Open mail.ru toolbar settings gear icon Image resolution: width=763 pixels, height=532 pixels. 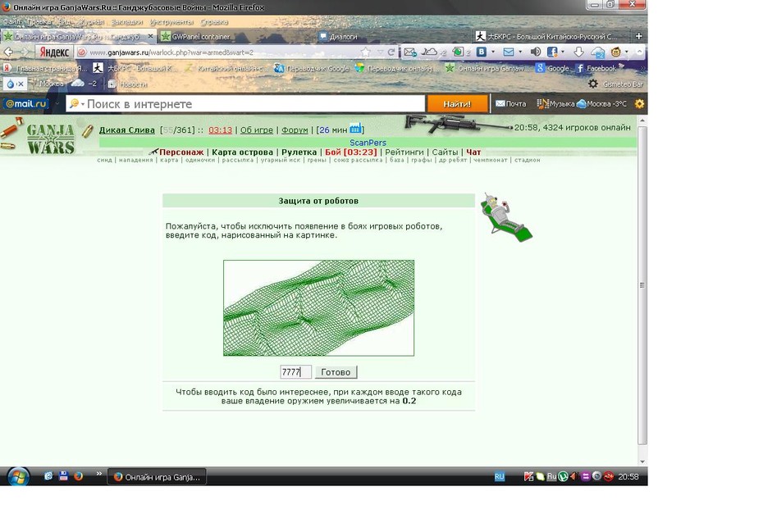coord(639,103)
